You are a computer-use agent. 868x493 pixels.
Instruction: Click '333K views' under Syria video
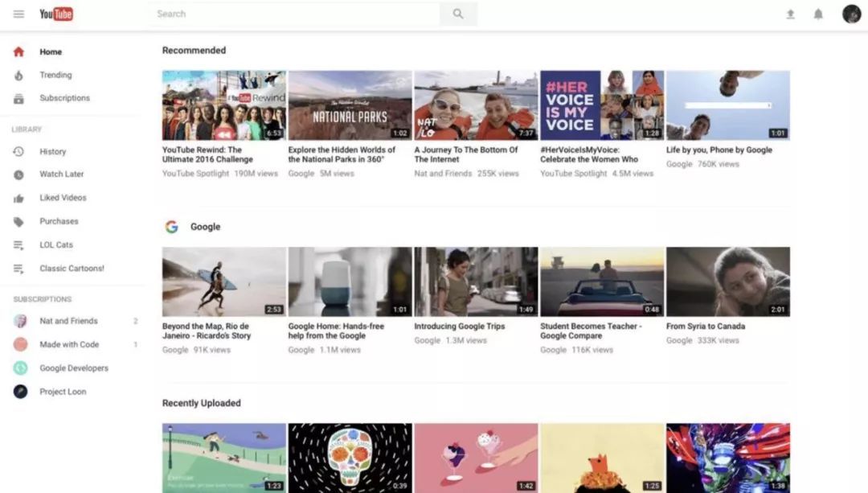click(x=718, y=341)
